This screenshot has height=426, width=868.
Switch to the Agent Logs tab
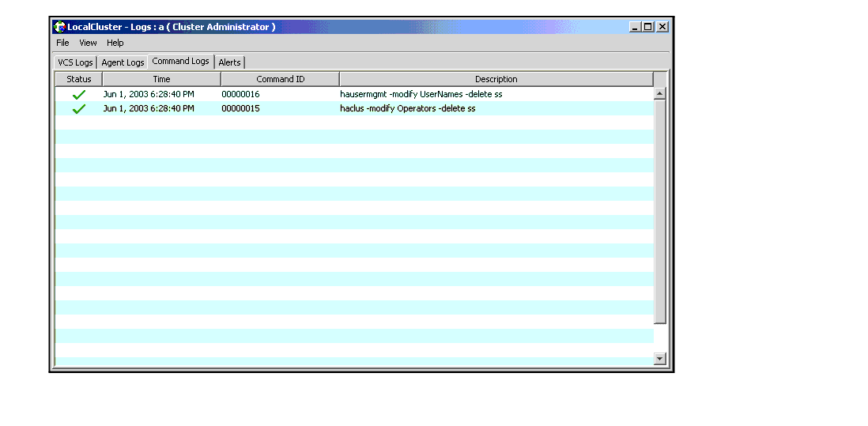point(123,62)
